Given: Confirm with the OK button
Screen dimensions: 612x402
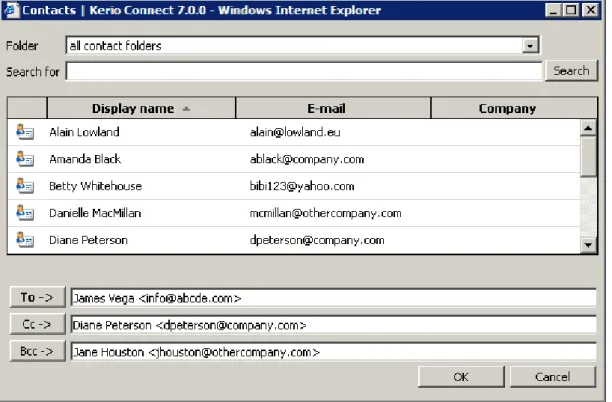Looking at the screenshot, I should (461, 377).
